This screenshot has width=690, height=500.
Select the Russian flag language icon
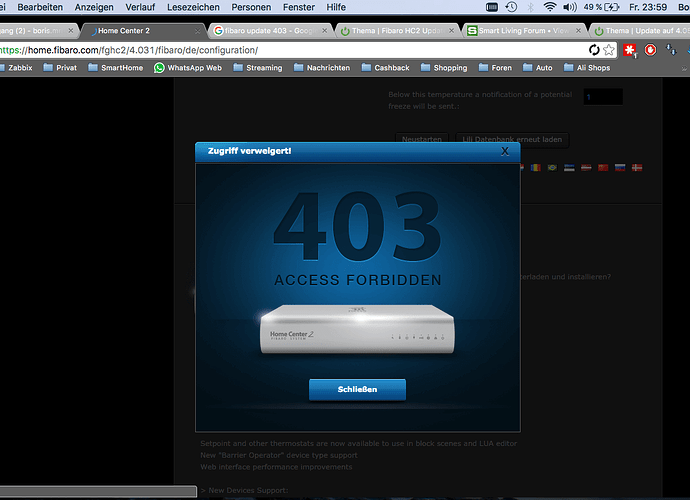(620, 167)
